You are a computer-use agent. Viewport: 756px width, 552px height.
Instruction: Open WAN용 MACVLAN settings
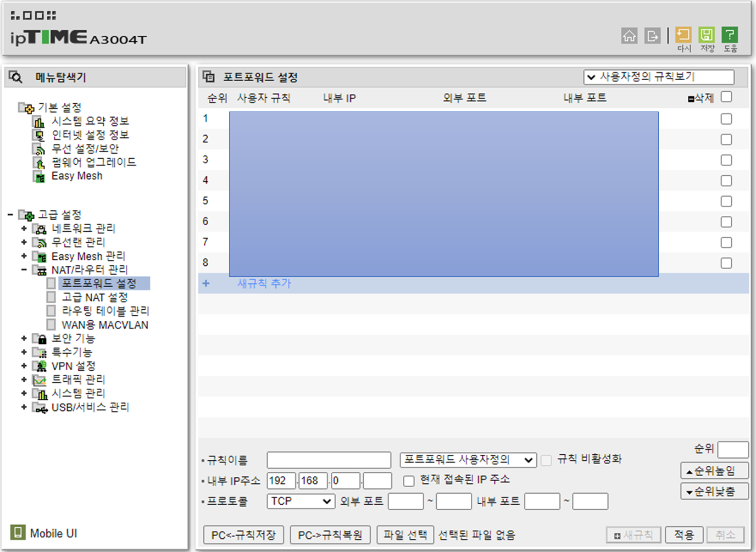point(105,325)
